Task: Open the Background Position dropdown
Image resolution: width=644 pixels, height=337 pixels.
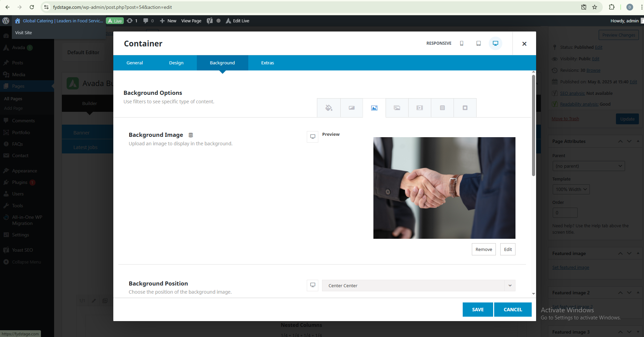Action: coord(418,286)
